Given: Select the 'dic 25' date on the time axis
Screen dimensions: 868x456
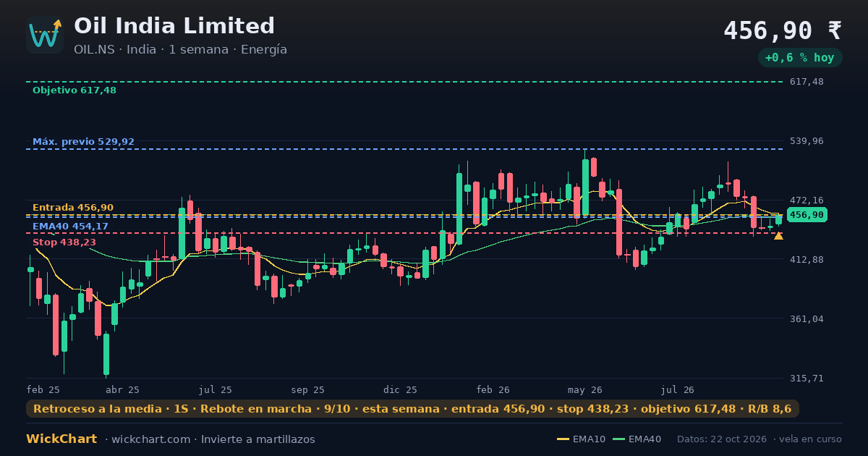Looking at the screenshot, I should tap(401, 390).
